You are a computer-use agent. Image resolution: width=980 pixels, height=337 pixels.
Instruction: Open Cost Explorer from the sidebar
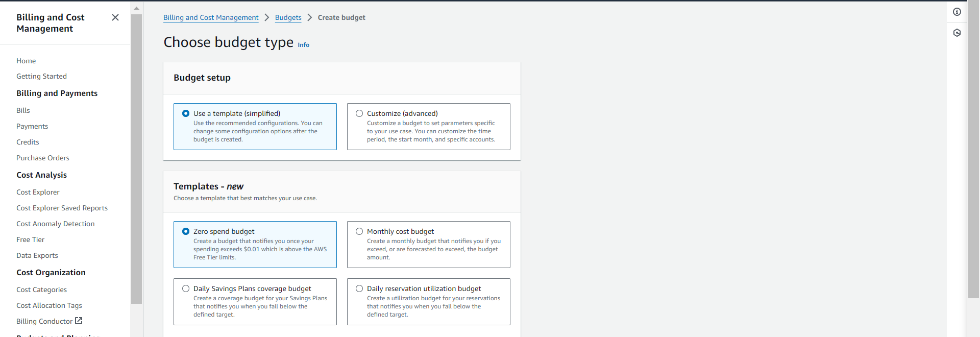tap(38, 192)
